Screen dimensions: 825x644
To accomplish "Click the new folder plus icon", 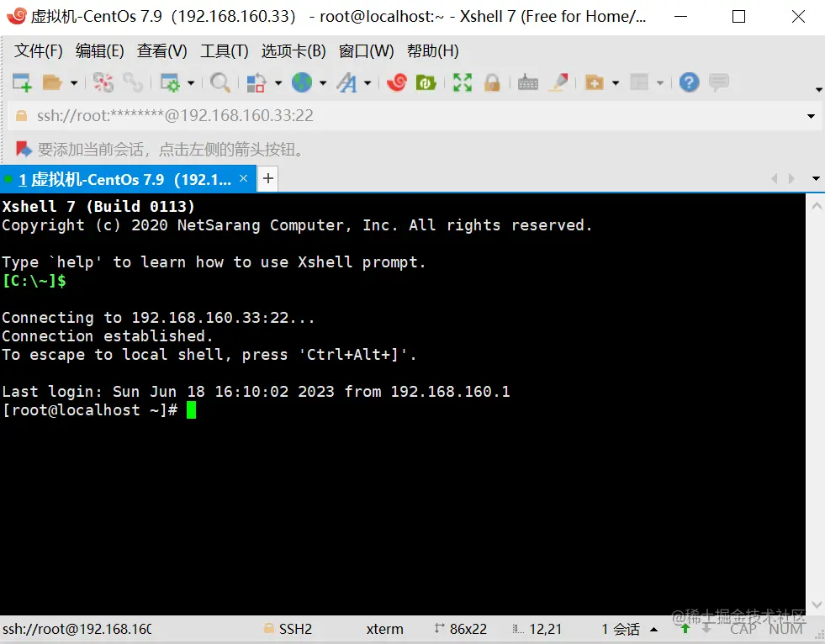I will coord(594,82).
